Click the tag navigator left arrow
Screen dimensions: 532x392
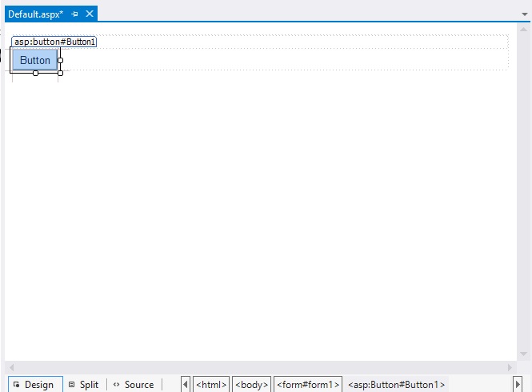[186, 385]
